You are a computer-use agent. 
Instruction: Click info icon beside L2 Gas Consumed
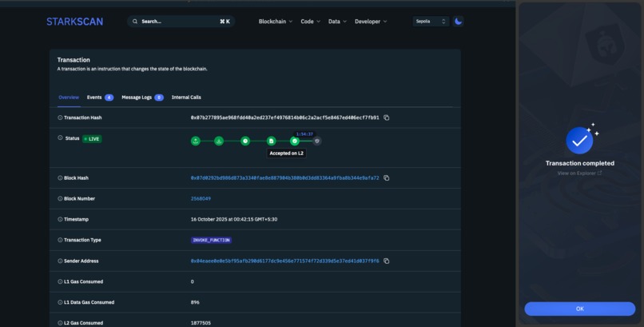coord(60,323)
